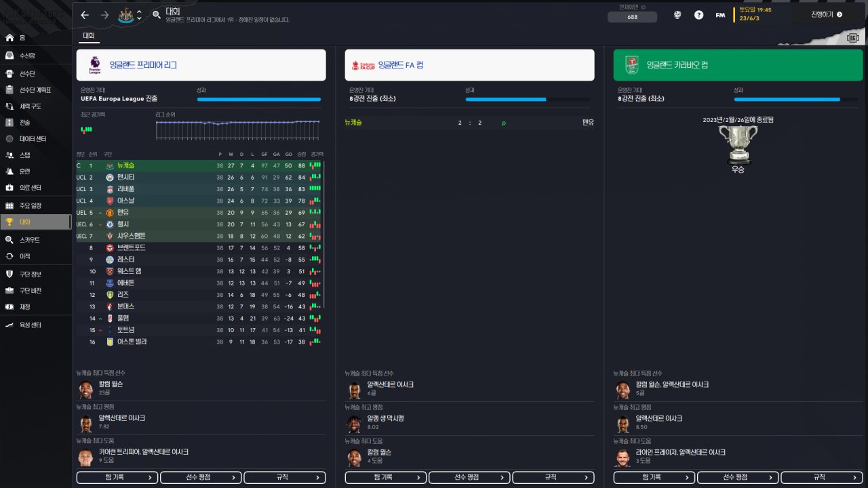Click FA Cup 성과 progress bar
The image size is (868, 488).
pos(528,100)
